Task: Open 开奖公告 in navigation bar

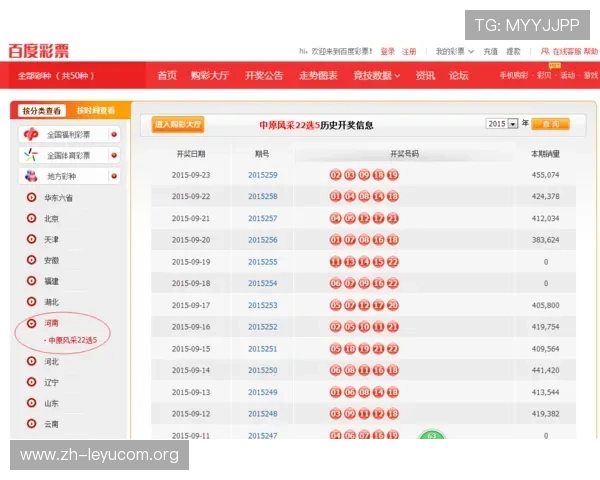Action: point(264,75)
